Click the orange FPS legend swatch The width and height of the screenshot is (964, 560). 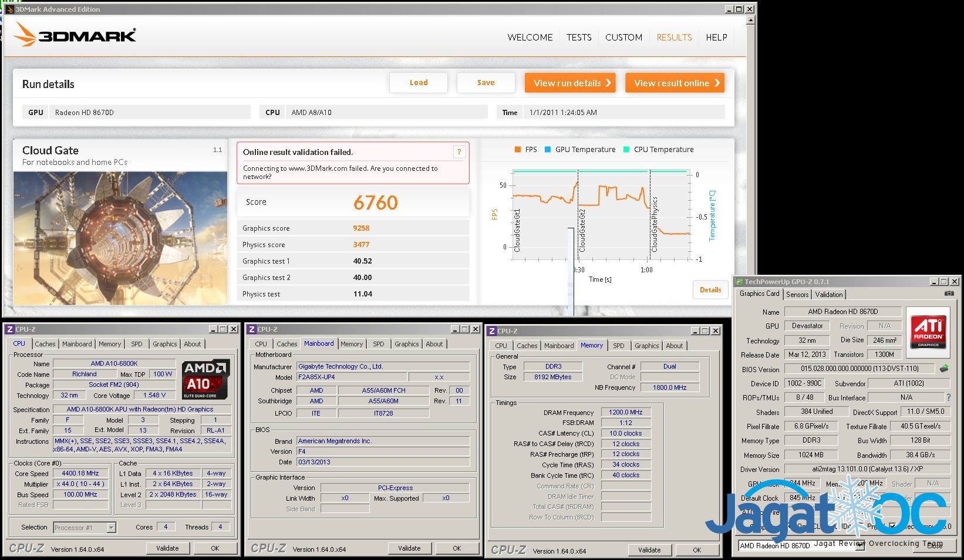click(x=517, y=150)
